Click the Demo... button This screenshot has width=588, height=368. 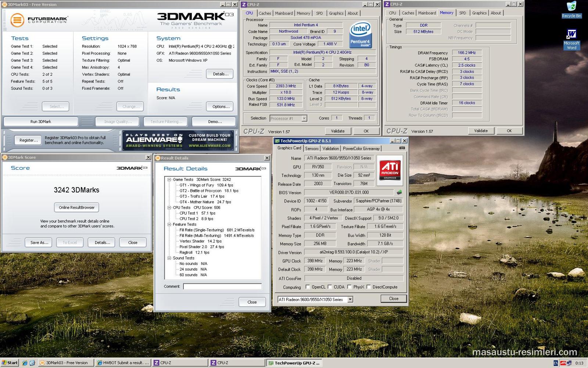(x=215, y=121)
